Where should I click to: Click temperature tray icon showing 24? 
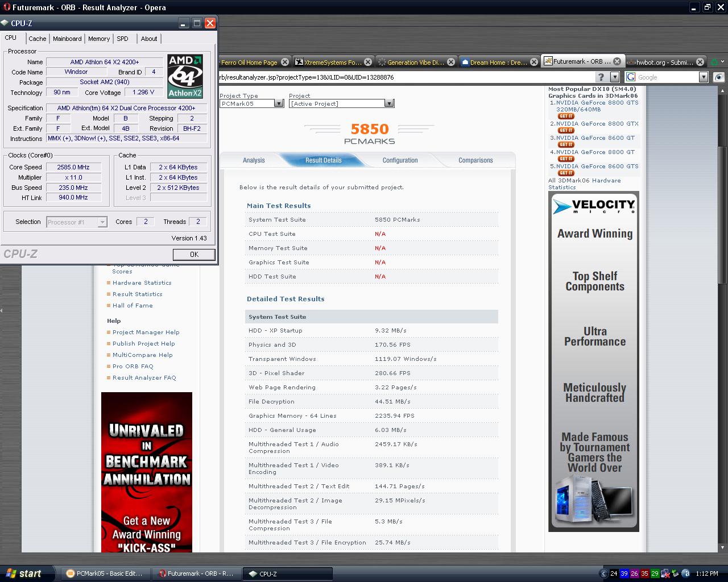point(614,573)
